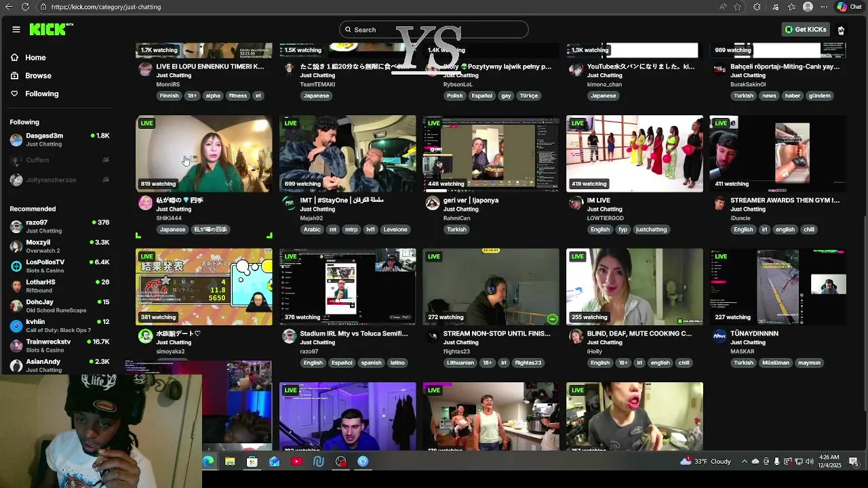Open browser extensions puzzle icon
868x488 pixels.
[x=757, y=7]
